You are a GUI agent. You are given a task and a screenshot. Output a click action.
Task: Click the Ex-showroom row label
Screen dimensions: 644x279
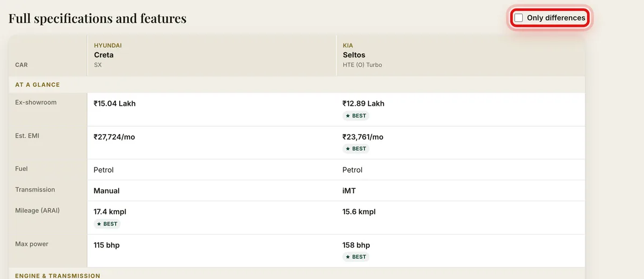click(36, 102)
